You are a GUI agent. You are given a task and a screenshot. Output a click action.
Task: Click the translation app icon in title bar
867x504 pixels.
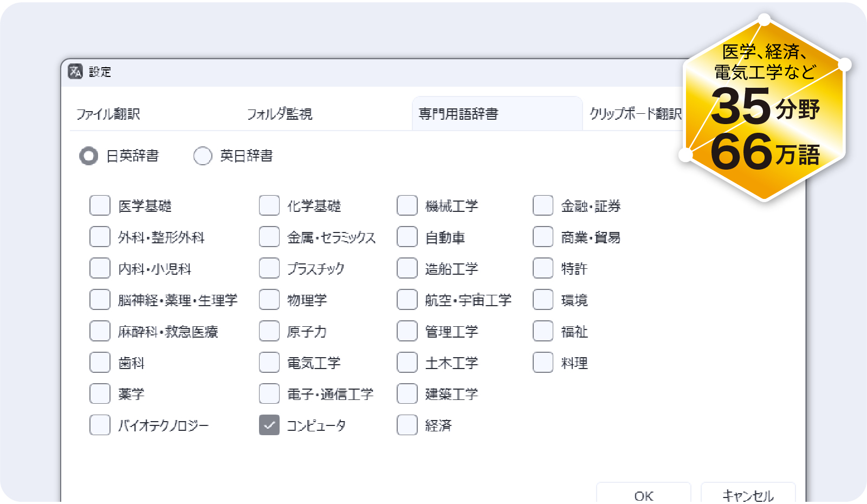[x=75, y=72]
